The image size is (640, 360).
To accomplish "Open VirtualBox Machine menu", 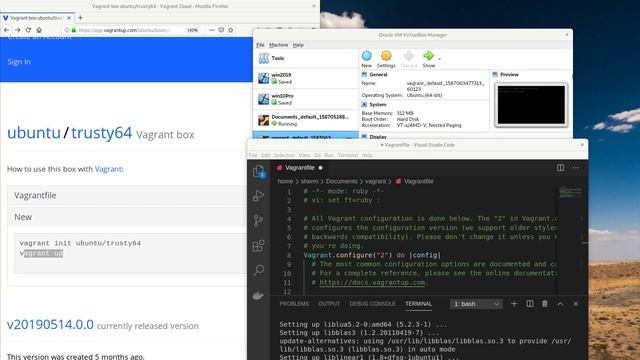I will pyautogui.click(x=279, y=45).
